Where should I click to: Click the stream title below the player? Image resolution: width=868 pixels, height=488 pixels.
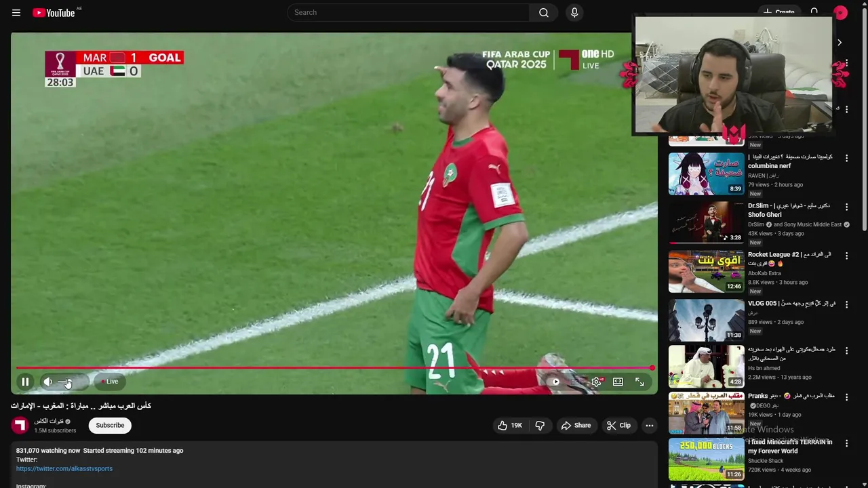[x=81, y=406]
